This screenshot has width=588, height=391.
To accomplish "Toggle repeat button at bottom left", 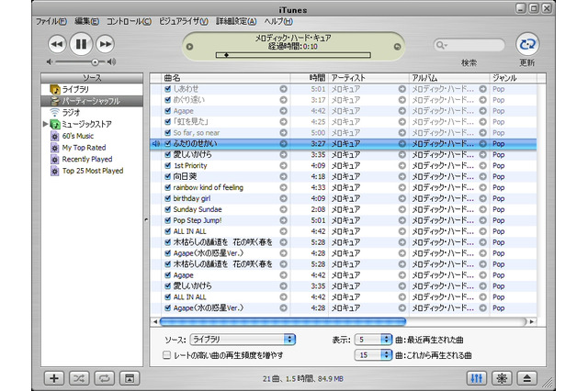I will [x=104, y=378].
